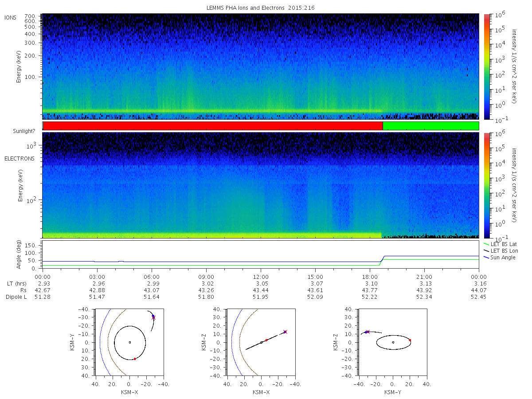This screenshot has height=399, width=532.
Task: Click the 'LET BS Lon' legend entry
Action: tap(501, 250)
